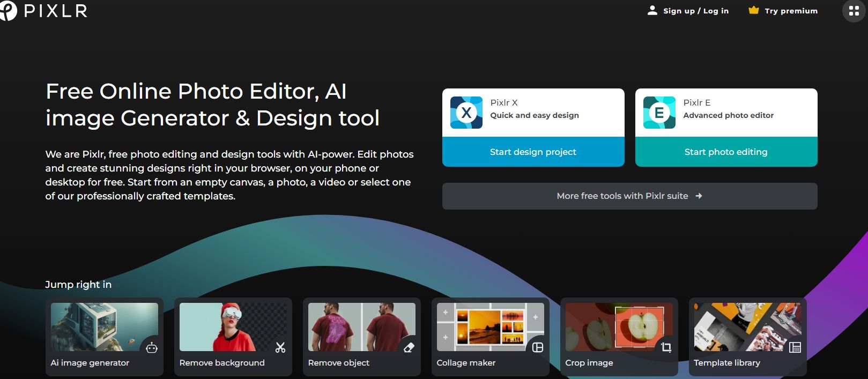Click the Pixlr E app icon
Screen dimensions: 868x379
pyautogui.click(x=659, y=113)
